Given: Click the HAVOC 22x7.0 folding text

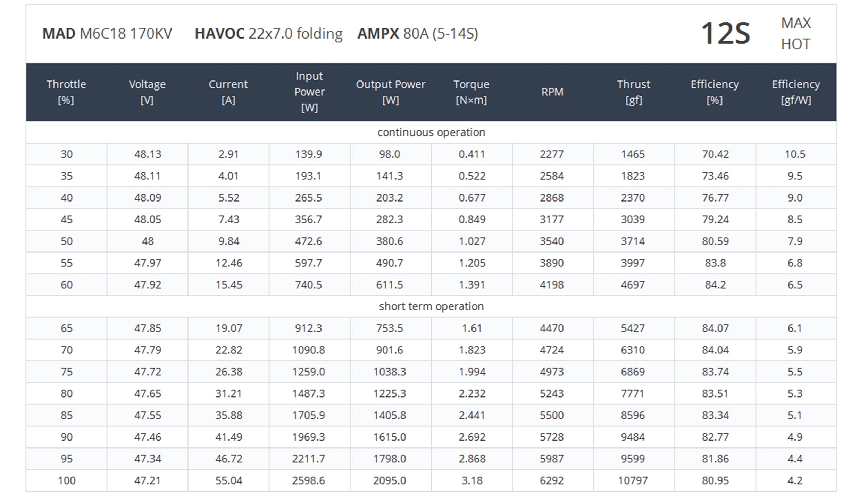Looking at the screenshot, I should [x=268, y=34].
